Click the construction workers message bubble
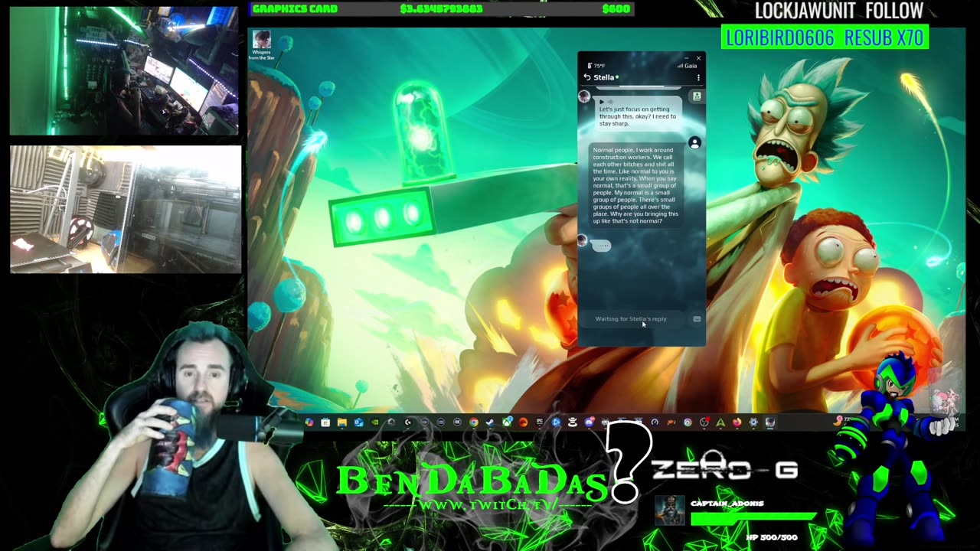The image size is (980, 551). (635, 185)
